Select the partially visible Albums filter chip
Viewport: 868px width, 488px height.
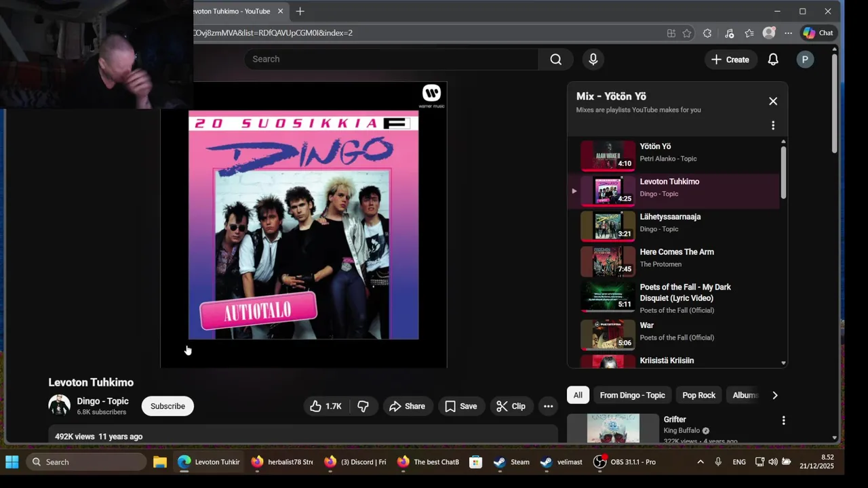click(x=745, y=395)
